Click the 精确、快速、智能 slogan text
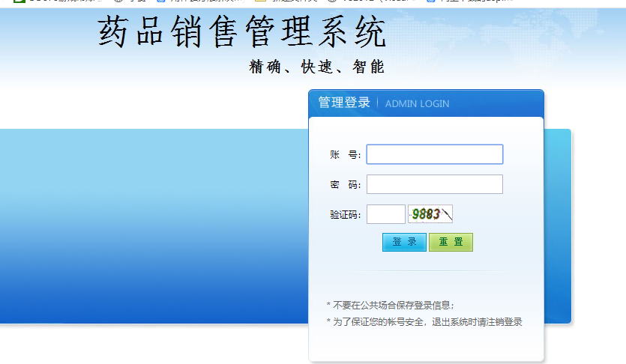 316,67
